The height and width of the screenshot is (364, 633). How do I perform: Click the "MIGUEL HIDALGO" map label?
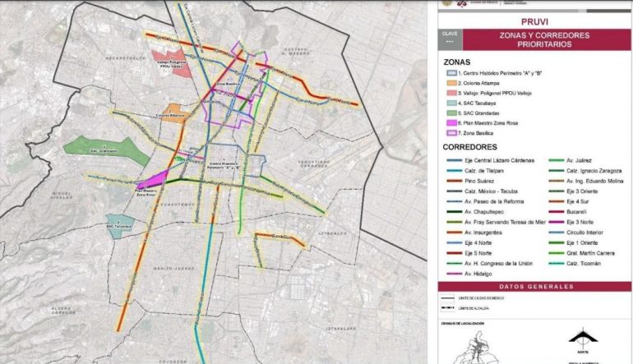[x=62, y=196]
